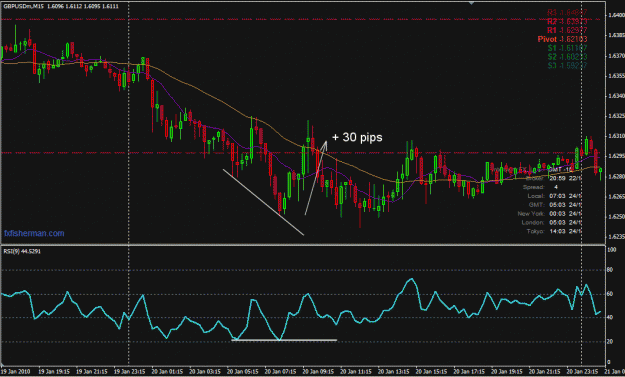Click the 20 Jan 13:15 time label
This screenshot has width=625, height=377.
(394, 371)
